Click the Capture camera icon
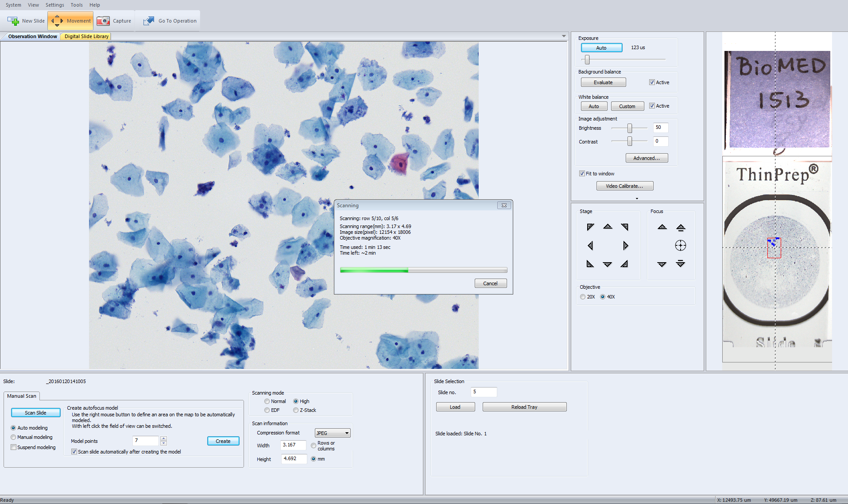This screenshot has width=848, height=504. pyautogui.click(x=103, y=21)
